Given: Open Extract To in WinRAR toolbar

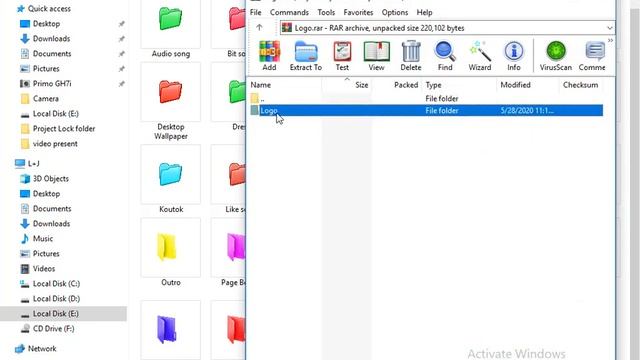Looking at the screenshot, I should point(306,56).
